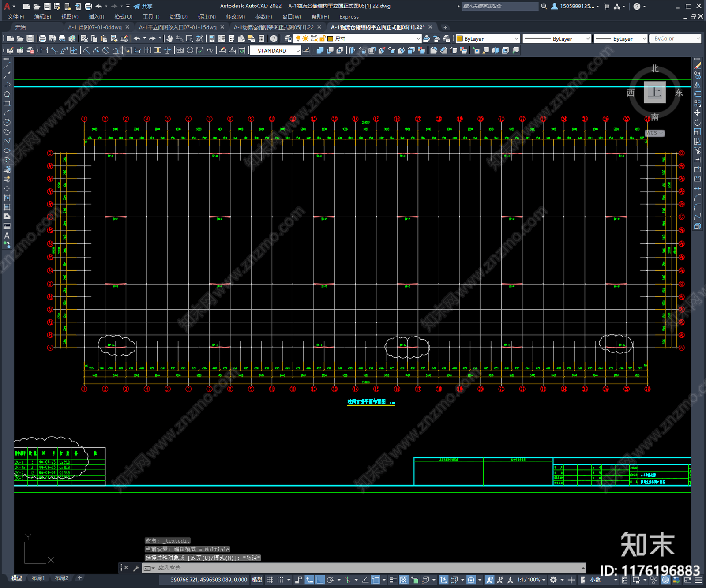Open the ByLayer lineweight dropdown
Screen dimensions: 706x588
click(x=620, y=39)
